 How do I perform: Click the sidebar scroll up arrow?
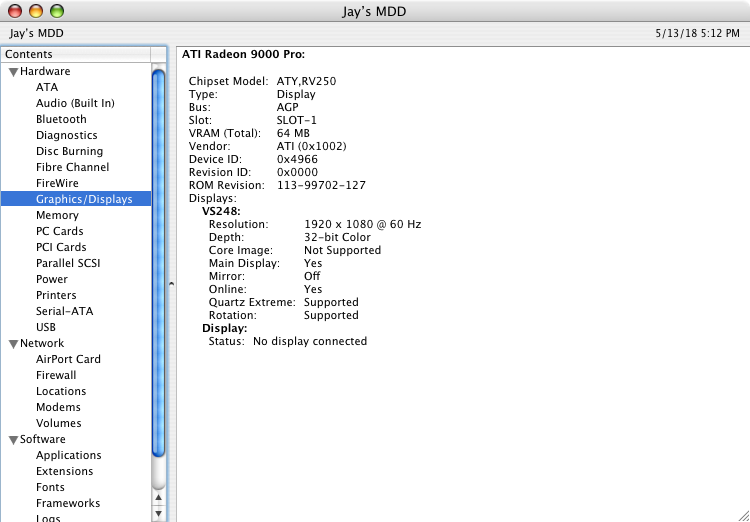[158, 497]
